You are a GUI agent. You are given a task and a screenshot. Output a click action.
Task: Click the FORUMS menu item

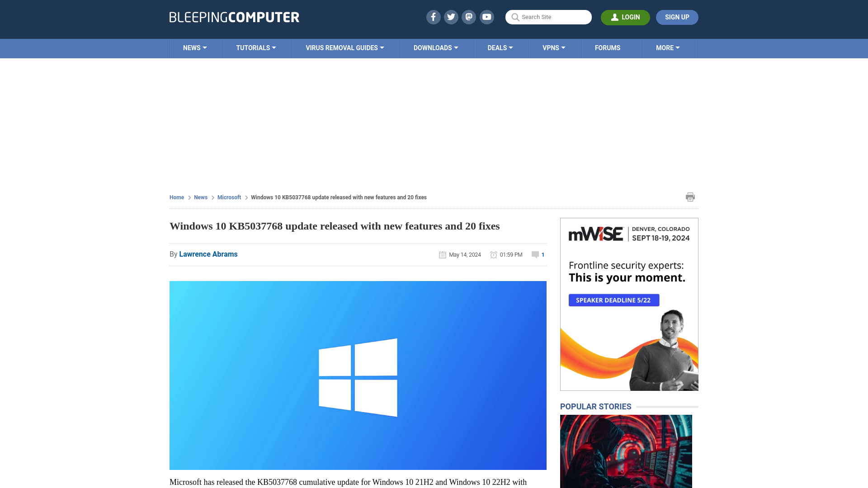click(608, 48)
